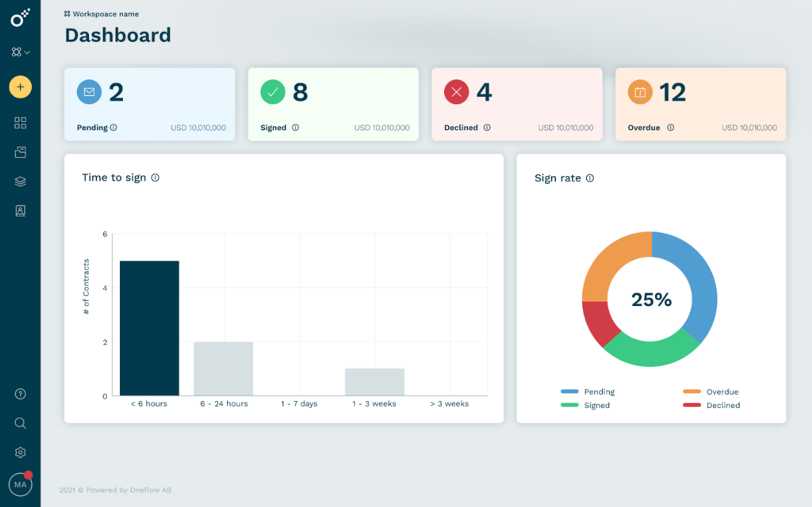Toggle Pending legend item in Sign rate
812x507 pixels.
(x=588, y=392)
